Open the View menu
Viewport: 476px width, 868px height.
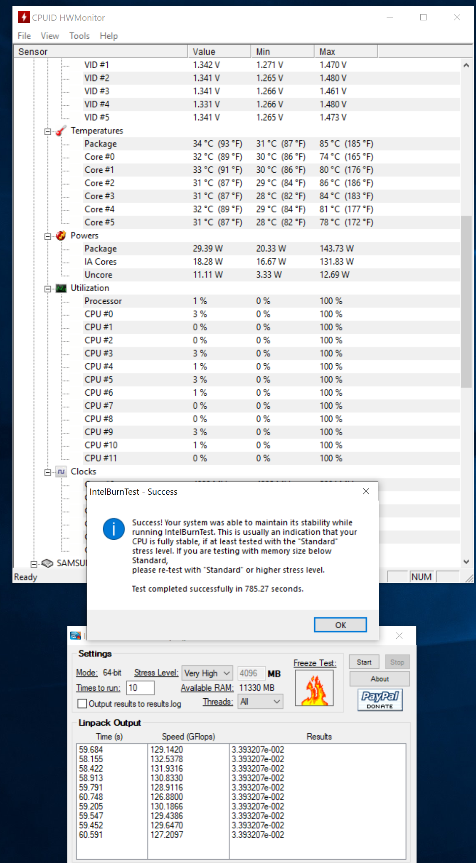[49, 36]
